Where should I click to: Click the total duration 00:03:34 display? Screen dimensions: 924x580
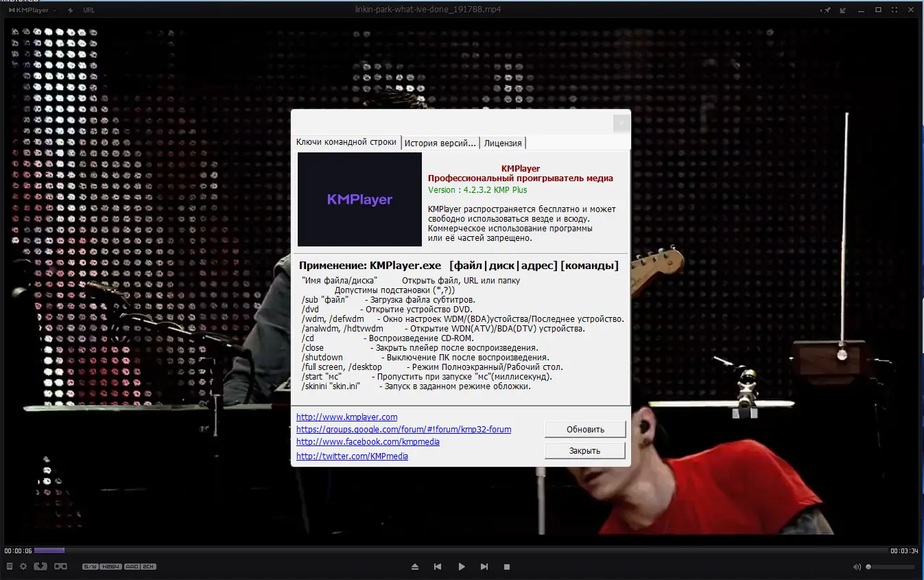click(904, 550)
